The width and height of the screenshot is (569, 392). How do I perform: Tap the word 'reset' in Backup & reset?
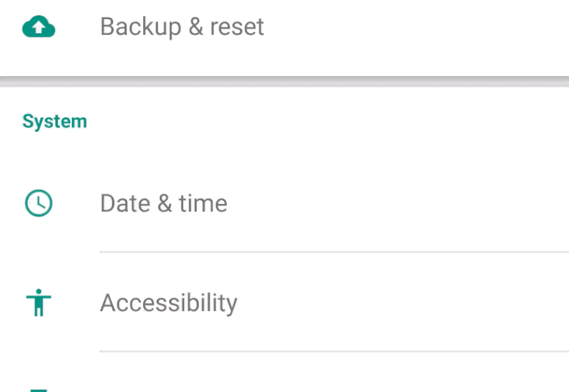point(237,27)
